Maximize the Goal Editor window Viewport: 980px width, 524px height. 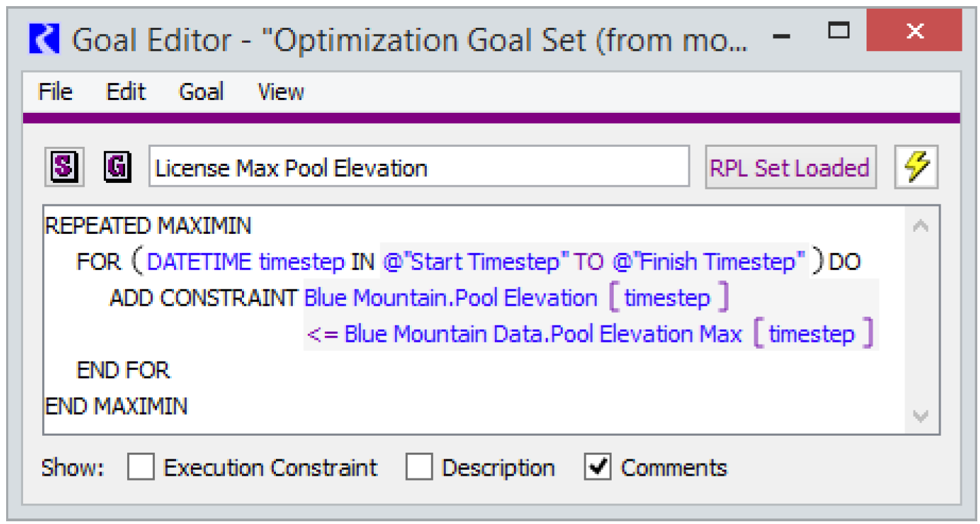click(x=840, y=31)
